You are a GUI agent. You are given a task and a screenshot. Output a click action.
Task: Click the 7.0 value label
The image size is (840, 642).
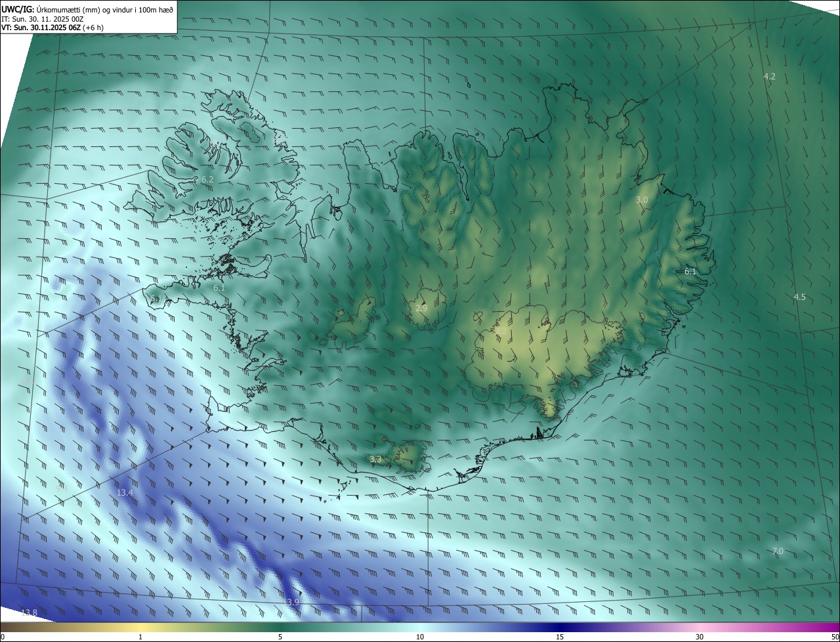tap(778, 551)
